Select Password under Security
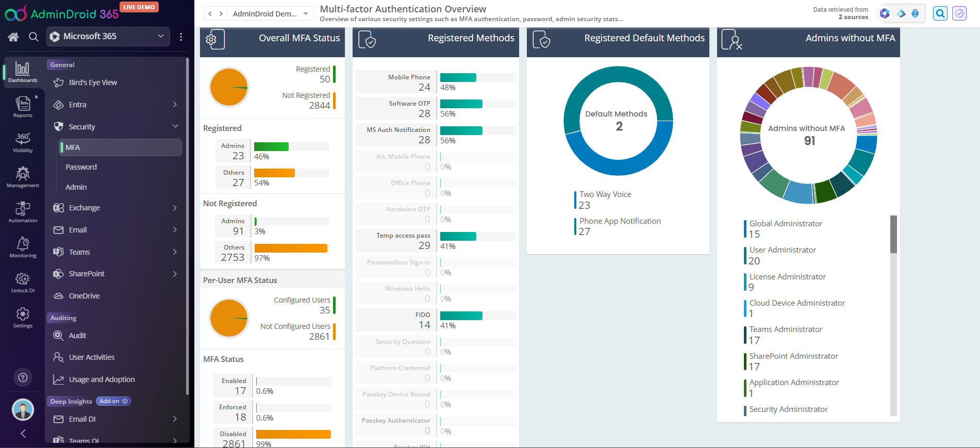Screen dimensions: 980x448 pos(81,167)
